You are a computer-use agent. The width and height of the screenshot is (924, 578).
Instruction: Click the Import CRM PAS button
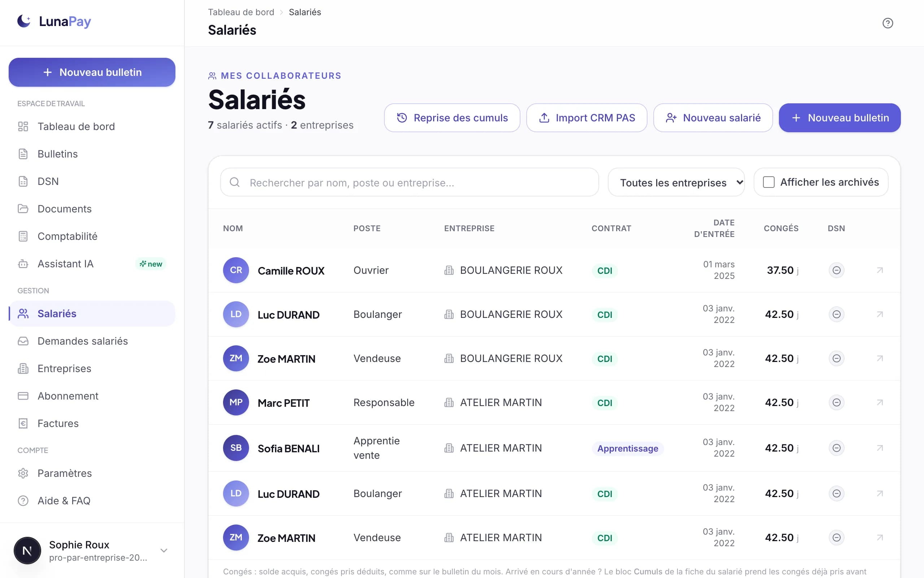coord(587,118)
